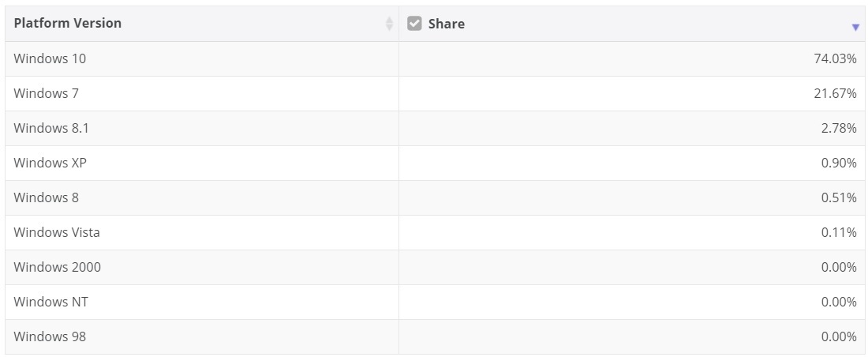The height and width of the screenshot is (357, 868).
Task: Select the Windows 7 row label
Action: tap(47, 93)
